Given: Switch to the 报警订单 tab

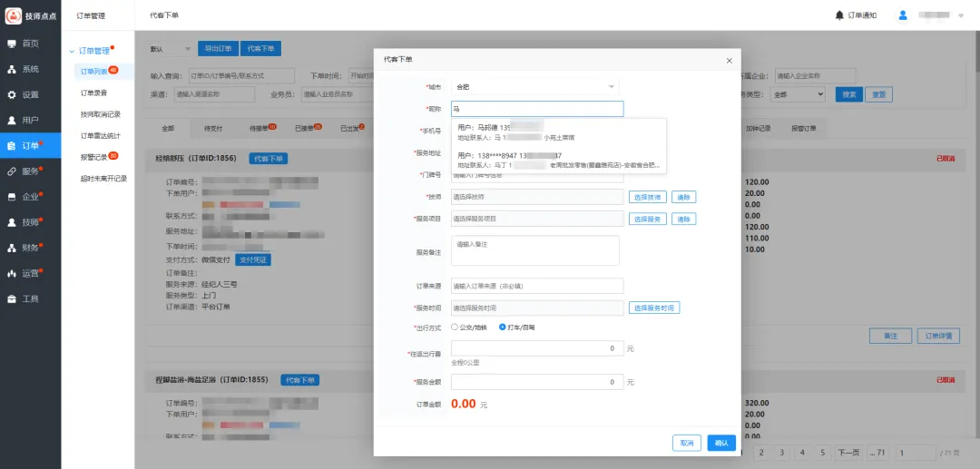Looking at the screenshot, I should [804, 128].
